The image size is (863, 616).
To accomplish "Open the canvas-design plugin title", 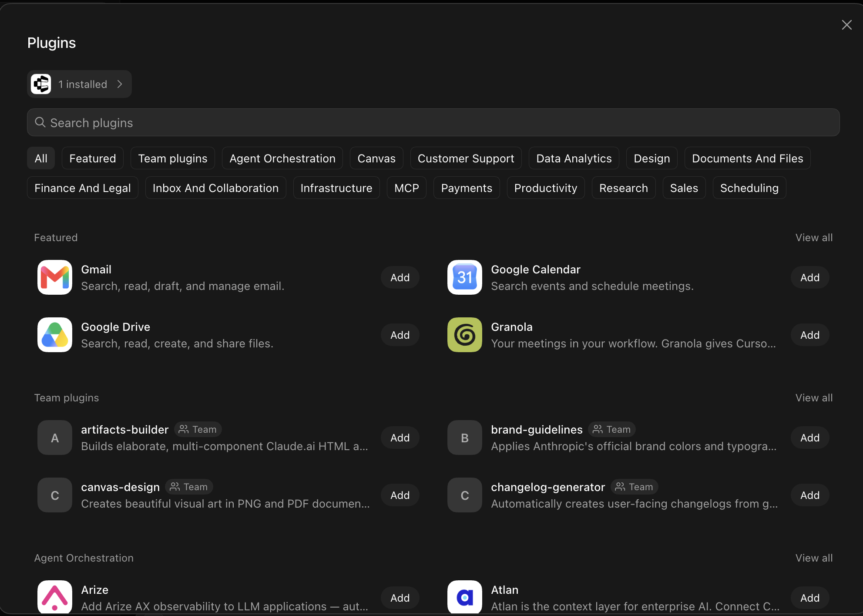I will tap(121, 487).
